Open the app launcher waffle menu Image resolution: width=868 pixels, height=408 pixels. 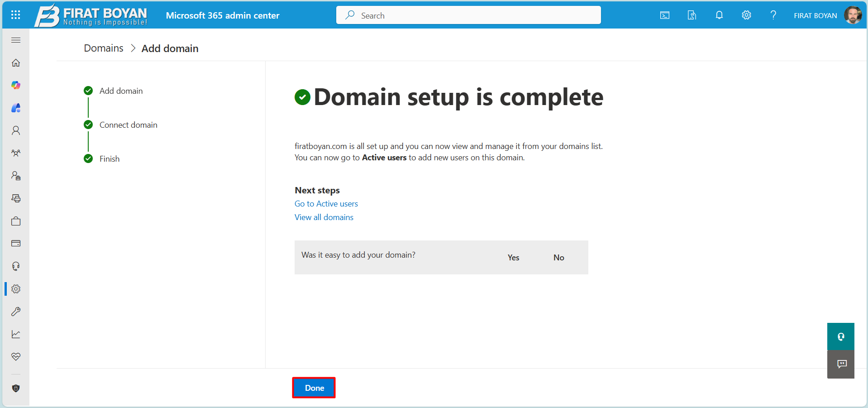click(x=15, y=15)
